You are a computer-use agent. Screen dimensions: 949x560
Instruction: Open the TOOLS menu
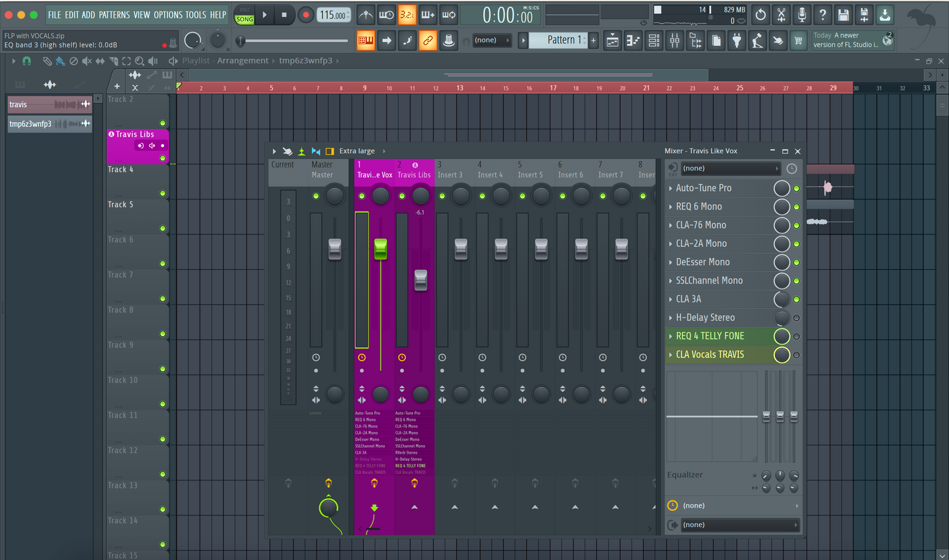click(195, 14)
